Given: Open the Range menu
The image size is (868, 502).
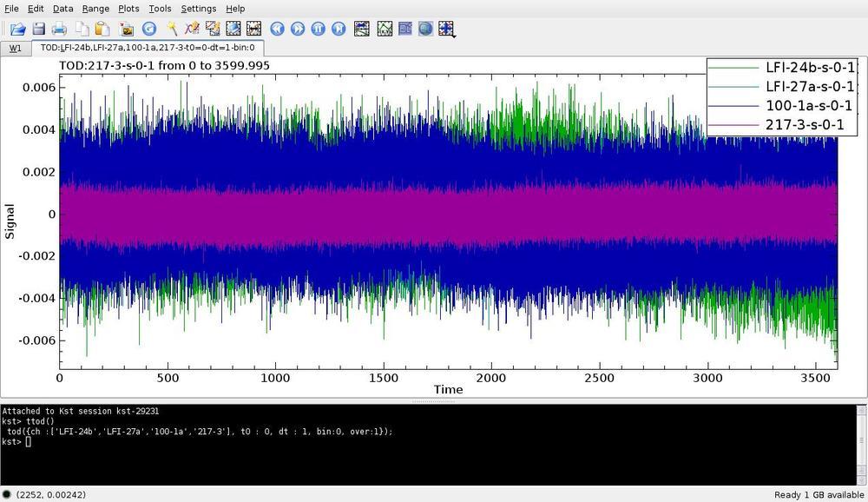Looking at the screenshot, I should 95,9.
